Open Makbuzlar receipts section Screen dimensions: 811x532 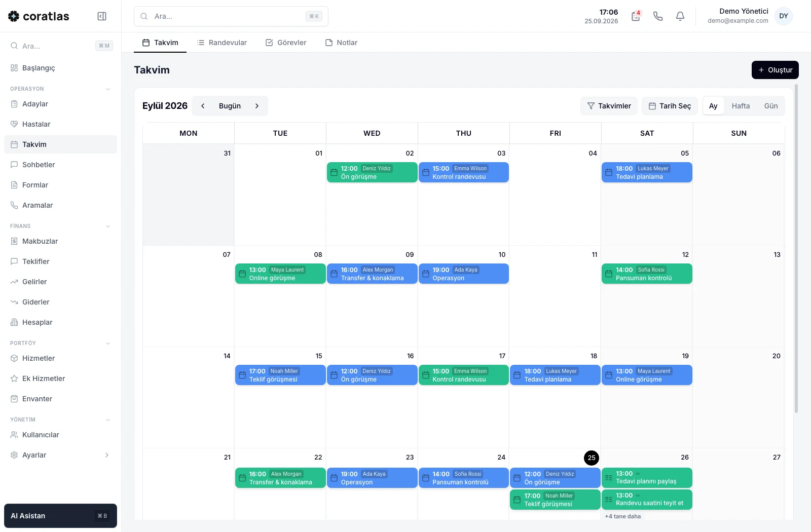(60, 241)
